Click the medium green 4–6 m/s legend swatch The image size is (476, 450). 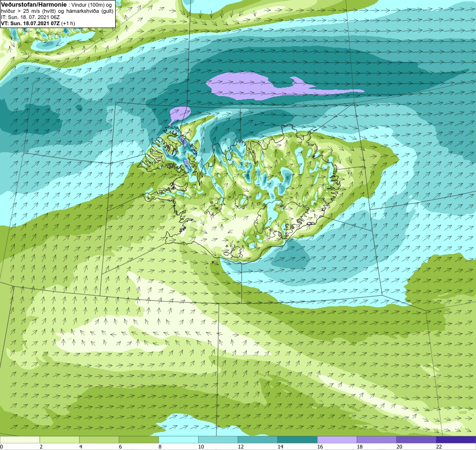coord(99,440)
